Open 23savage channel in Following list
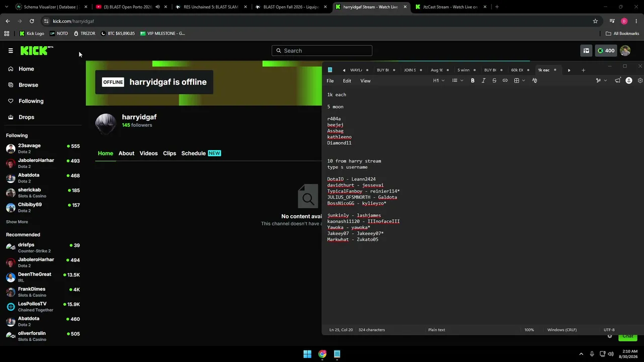 (x=43, y=149)
